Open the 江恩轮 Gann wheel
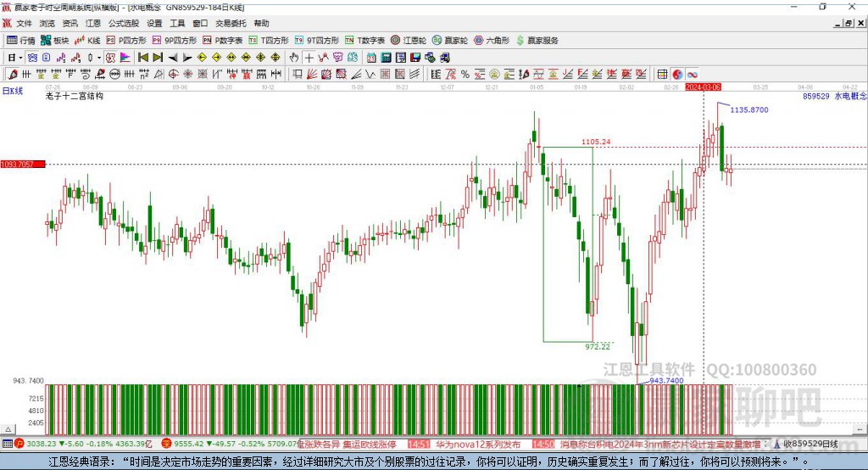 [x=409, y=41]
